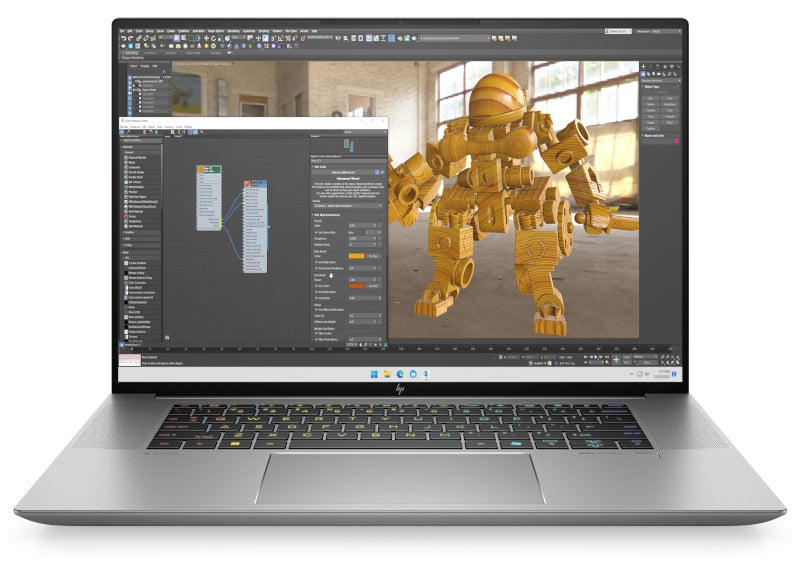Activate the Select Object tool
This screenshot has width=800, height=570.
tap(177, 38)
